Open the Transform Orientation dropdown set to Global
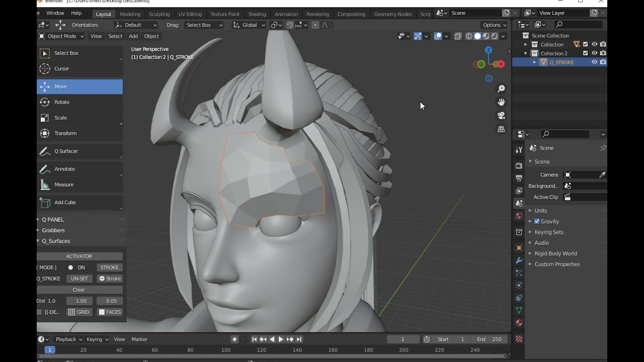 click(x=249, y=24)
